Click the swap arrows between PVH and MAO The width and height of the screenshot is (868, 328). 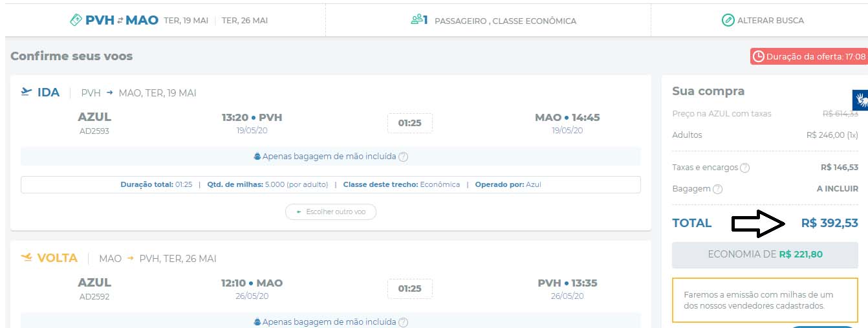[x=120, y=21]
